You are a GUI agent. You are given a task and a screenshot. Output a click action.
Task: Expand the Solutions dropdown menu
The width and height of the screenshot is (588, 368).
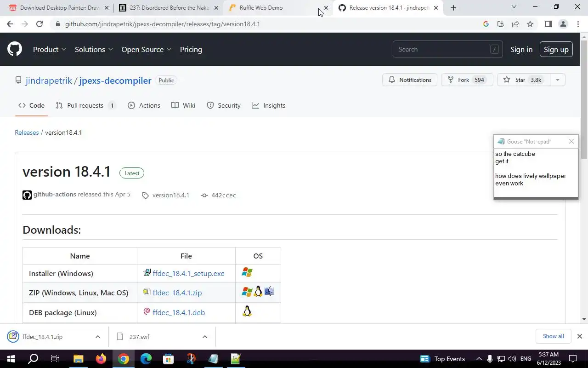click(94, 49)
